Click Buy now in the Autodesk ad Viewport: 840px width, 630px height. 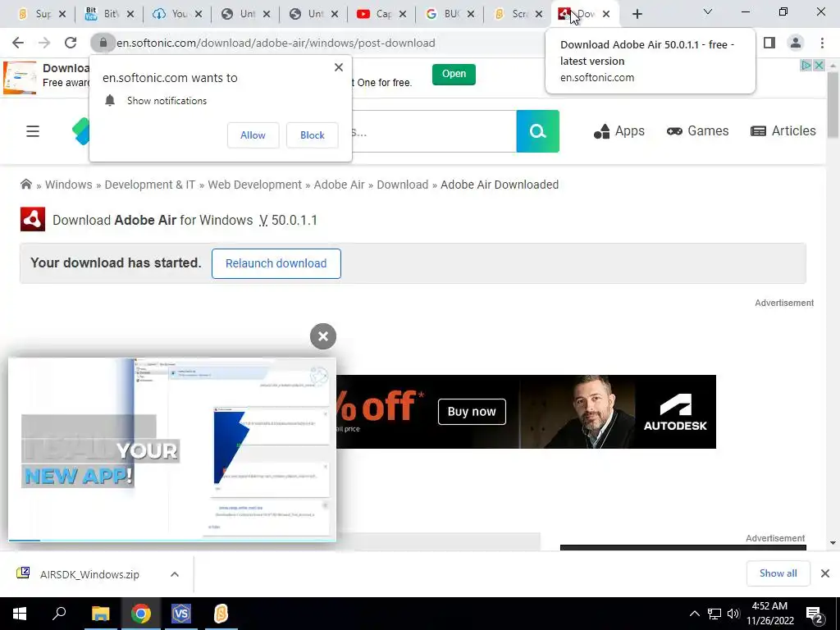point(472,412)
